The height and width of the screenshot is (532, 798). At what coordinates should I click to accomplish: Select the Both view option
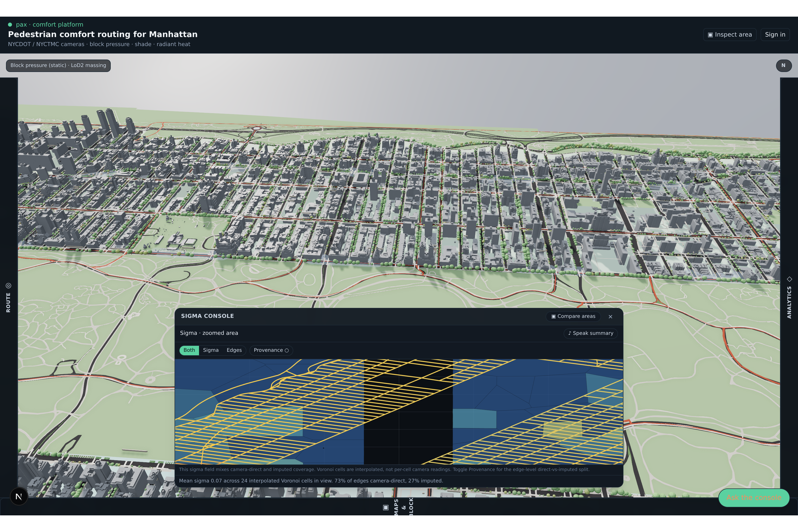point(189,350)
